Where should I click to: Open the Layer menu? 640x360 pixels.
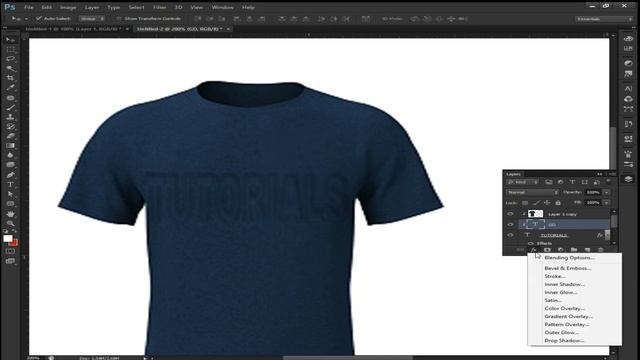pos(92,7)
